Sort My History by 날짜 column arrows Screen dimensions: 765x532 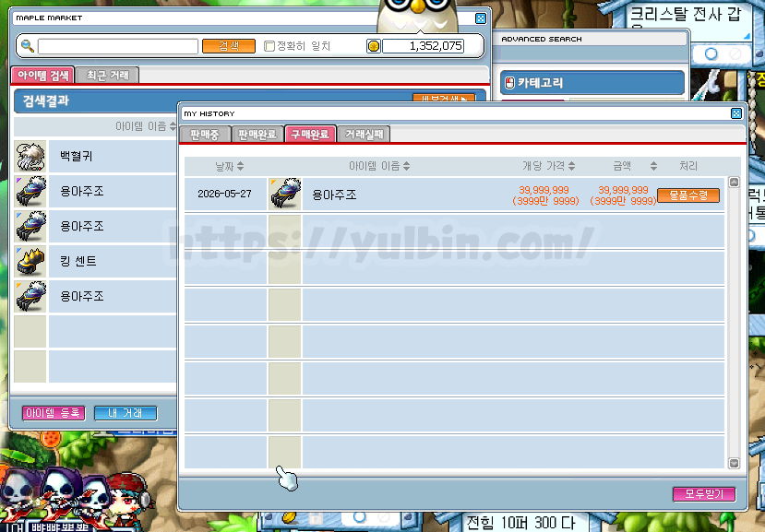pyautogui.click(x=240, y=166)
